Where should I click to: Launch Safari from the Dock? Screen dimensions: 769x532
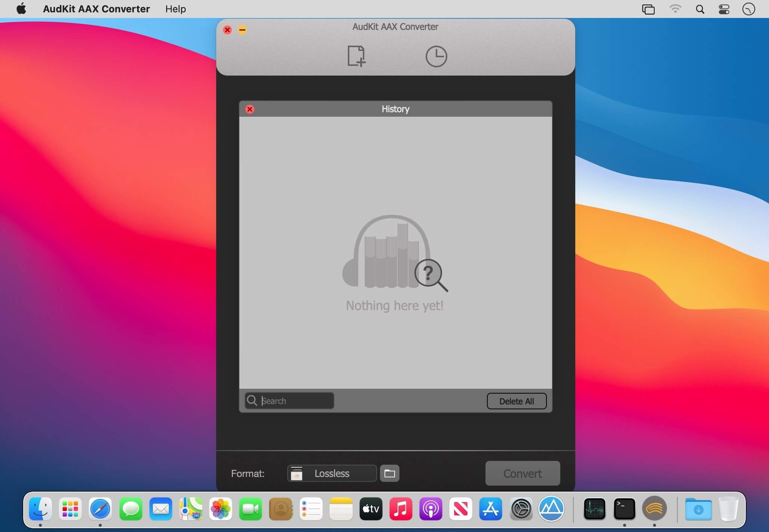point(100,509)
